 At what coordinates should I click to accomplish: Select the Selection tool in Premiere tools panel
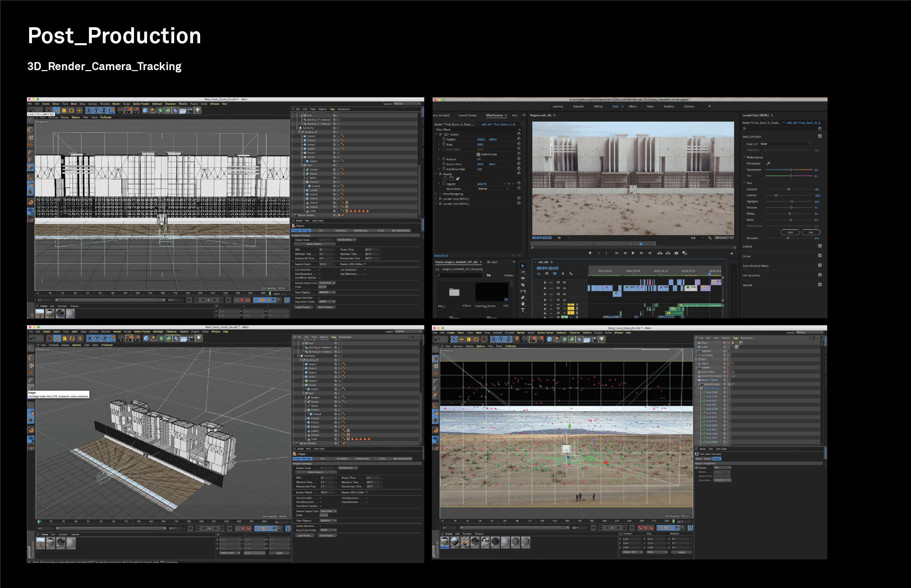(523, 265)
